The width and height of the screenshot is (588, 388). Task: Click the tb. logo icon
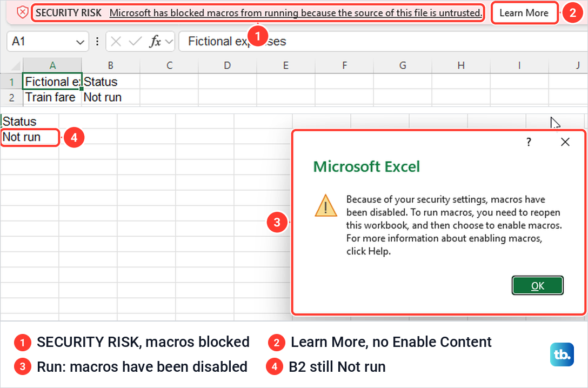point(562,354)
